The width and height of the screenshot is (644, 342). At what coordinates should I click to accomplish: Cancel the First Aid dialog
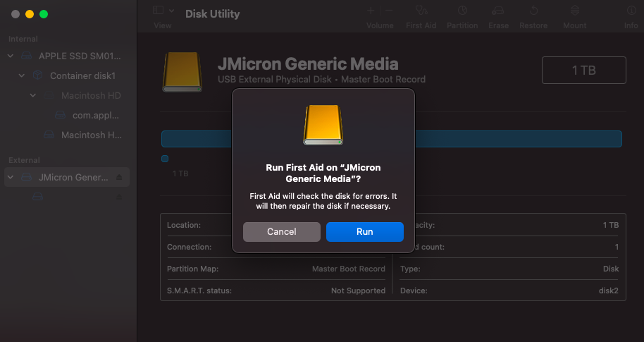282,232
